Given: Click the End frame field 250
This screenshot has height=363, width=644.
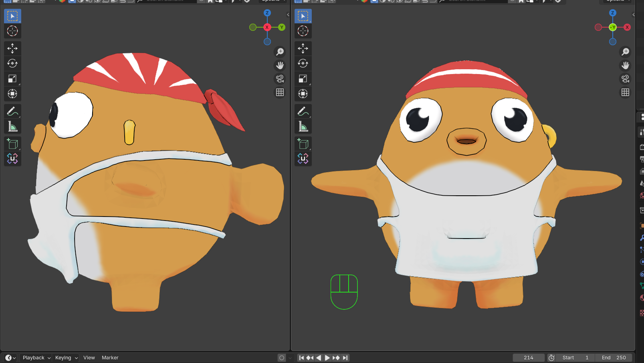Looking at the screenshot, I should click(614, 358).
